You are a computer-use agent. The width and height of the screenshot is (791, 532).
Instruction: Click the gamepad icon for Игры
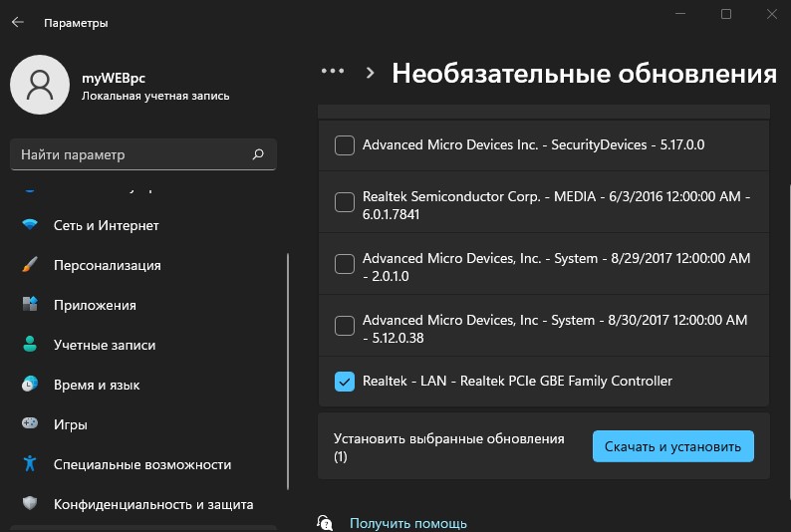tap(30, 423)
